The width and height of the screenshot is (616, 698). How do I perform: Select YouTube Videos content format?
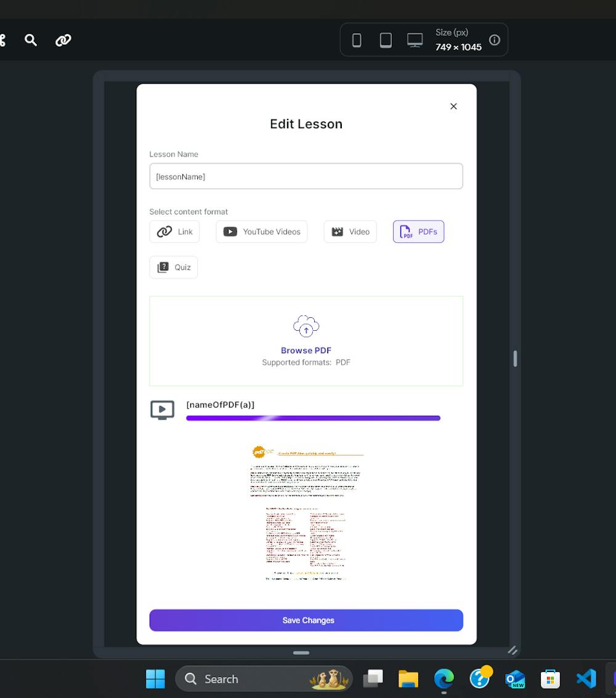tap(262, 232)
